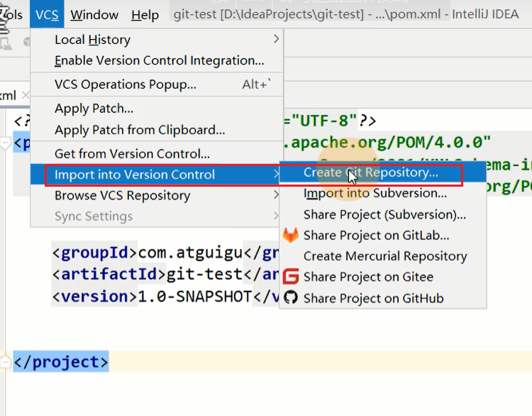
Task: Select Share Project on Gitee
Action: point(383,277)
